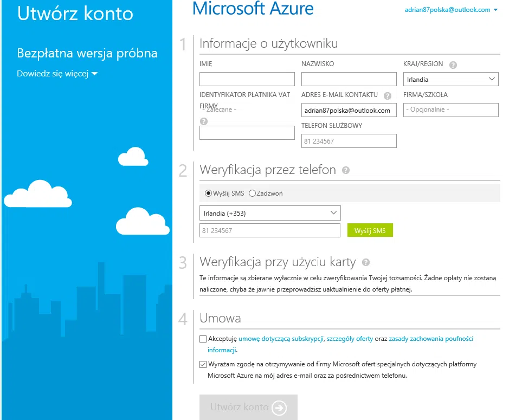Open the szczegóły oferty link
Viewport: 522px width, 420px height.
(x=350, y=339)
